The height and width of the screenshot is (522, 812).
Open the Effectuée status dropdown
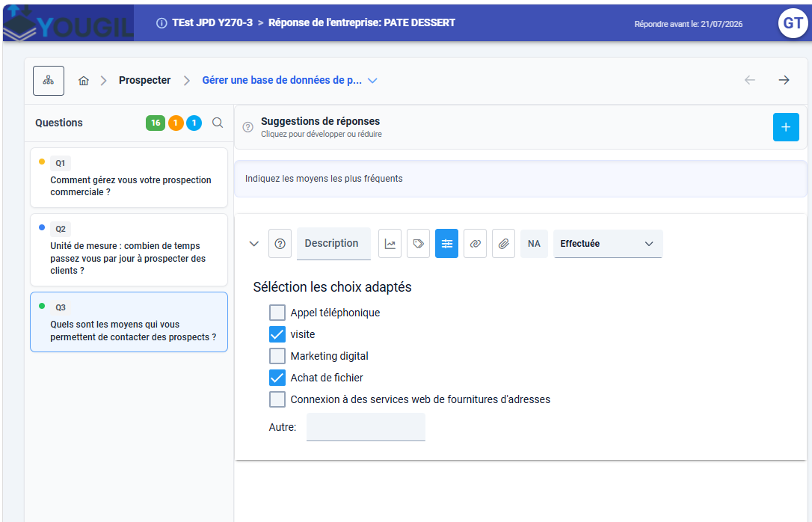tap(608, 243)
